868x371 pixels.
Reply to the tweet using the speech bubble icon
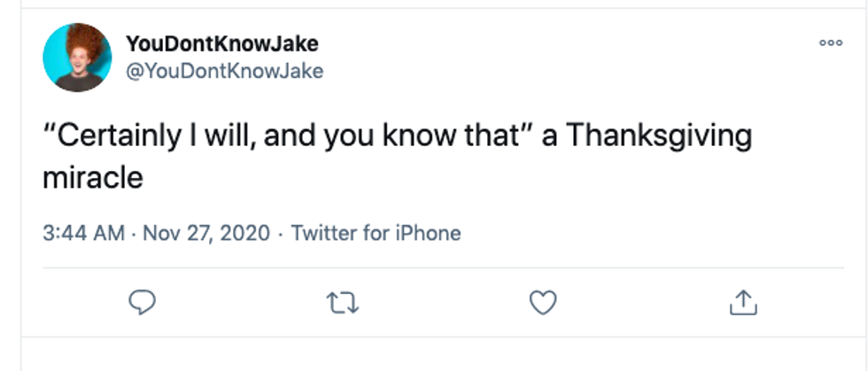143,303
